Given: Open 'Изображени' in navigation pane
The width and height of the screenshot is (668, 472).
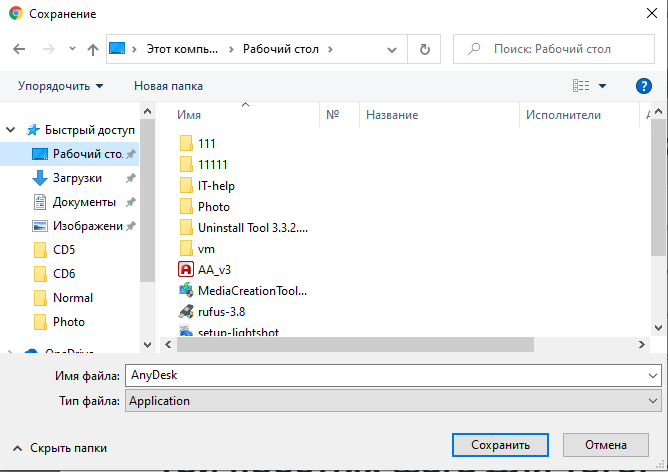Looking at the screenshot, I should click(88, 226).
